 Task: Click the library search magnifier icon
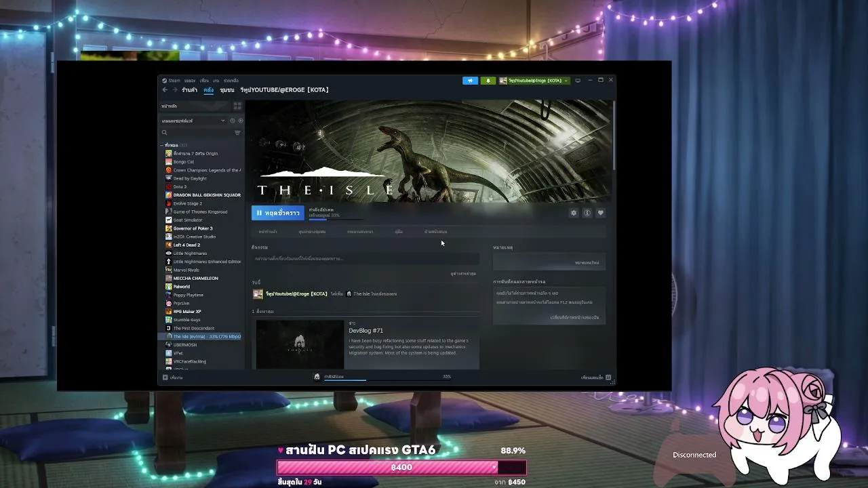[x=164, y=133]
